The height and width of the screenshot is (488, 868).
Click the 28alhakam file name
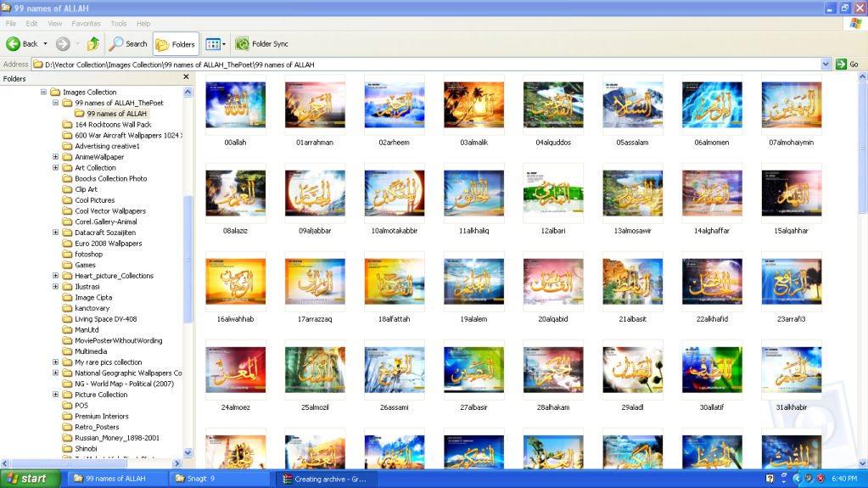(553, 407)
